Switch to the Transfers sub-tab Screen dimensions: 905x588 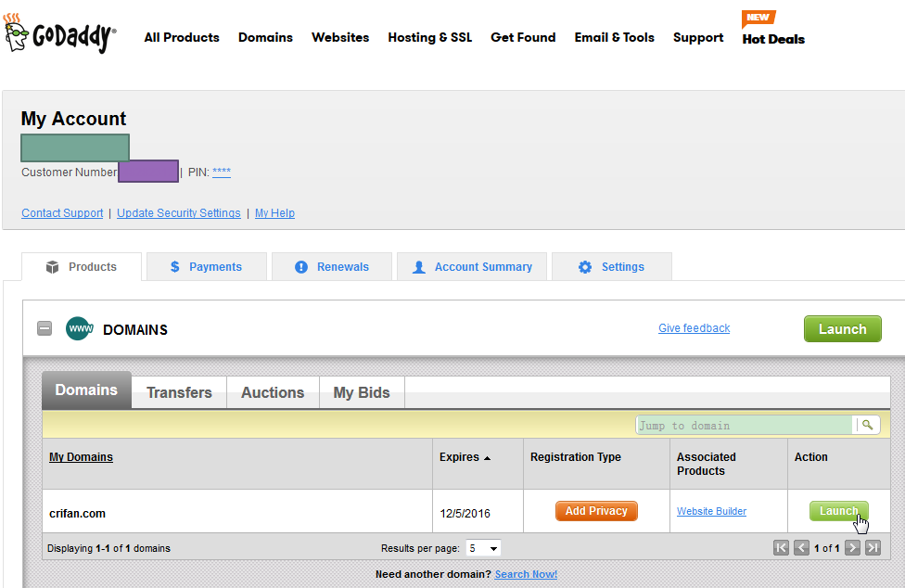click(x=180, y=392)
